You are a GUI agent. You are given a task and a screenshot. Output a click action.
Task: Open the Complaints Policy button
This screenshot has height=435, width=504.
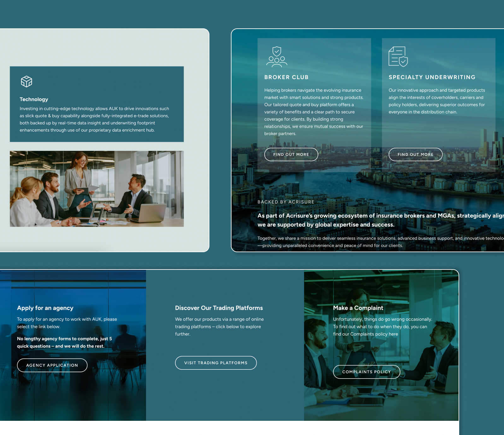coord(366,372)
